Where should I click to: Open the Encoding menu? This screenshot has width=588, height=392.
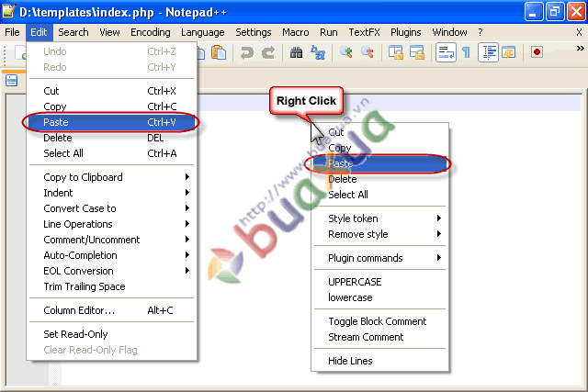[151, 32]
